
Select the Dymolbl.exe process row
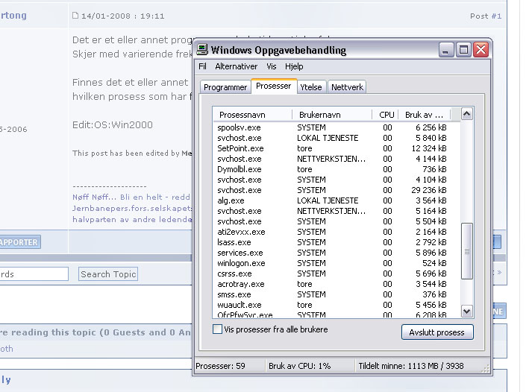click(x=337, y=169)
